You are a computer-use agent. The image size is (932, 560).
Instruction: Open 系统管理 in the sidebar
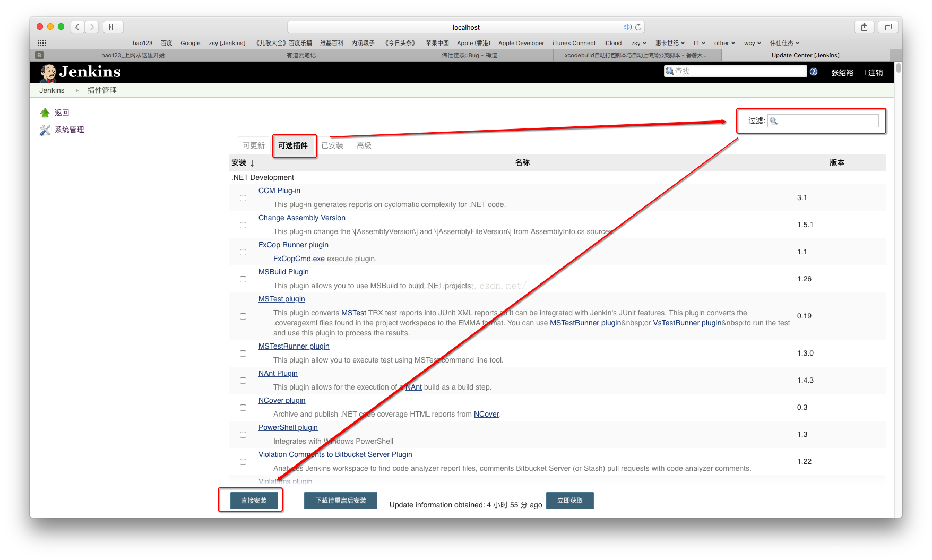click(70, 130)
